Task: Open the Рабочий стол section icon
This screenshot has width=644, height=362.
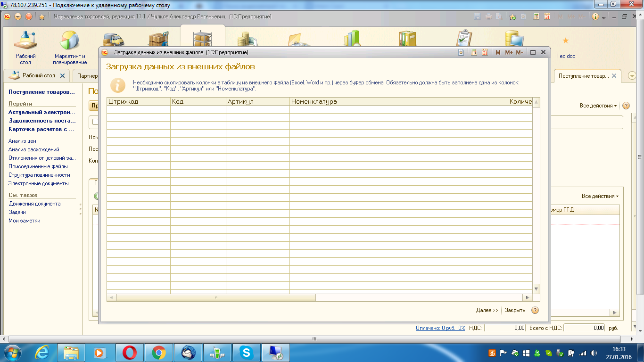Action: point(25,41)
